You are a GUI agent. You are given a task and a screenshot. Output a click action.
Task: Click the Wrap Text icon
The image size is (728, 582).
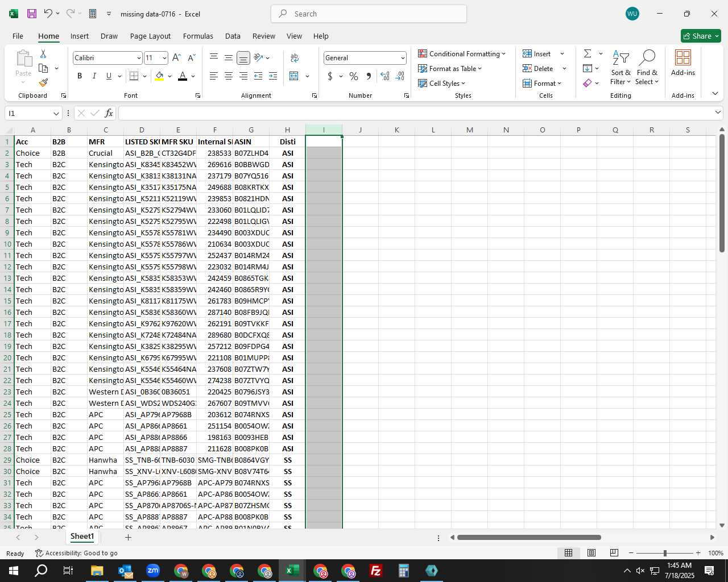295,58
